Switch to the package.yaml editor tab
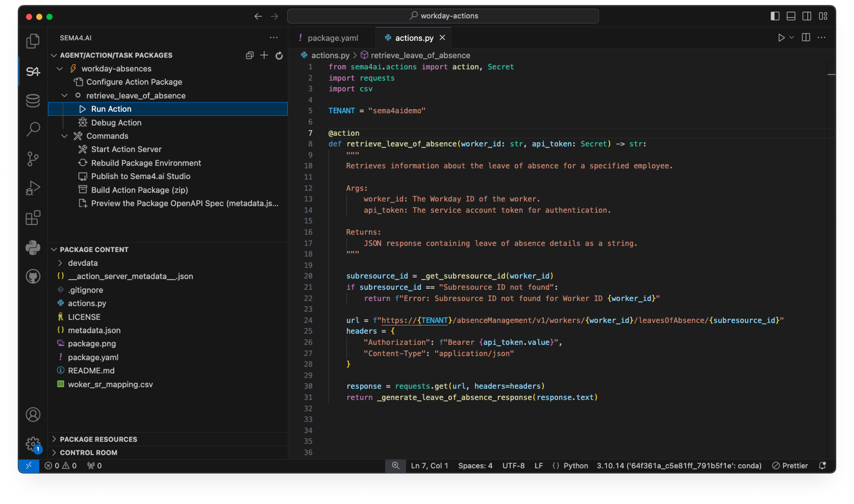 tap(332, 38)
